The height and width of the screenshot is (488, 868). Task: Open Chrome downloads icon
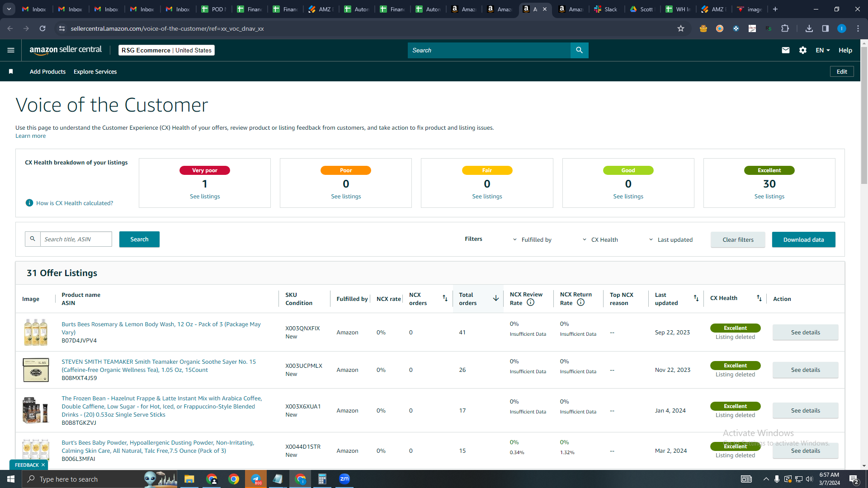[x=809, y=28]
